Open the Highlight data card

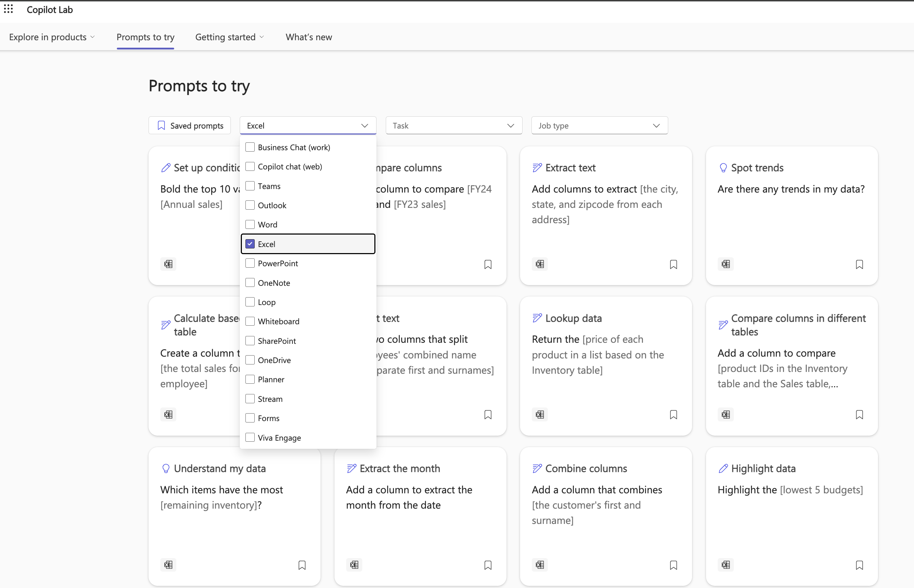[792, 516]
